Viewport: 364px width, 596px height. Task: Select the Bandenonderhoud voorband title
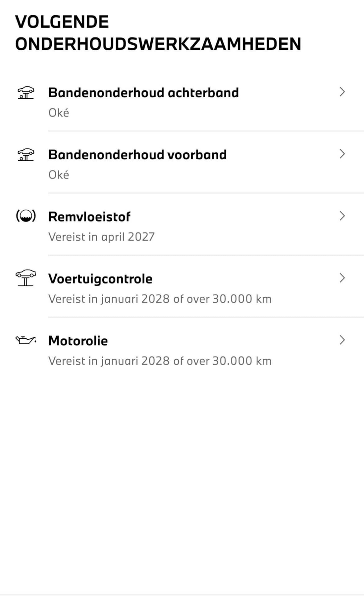(x=137, y=155)
